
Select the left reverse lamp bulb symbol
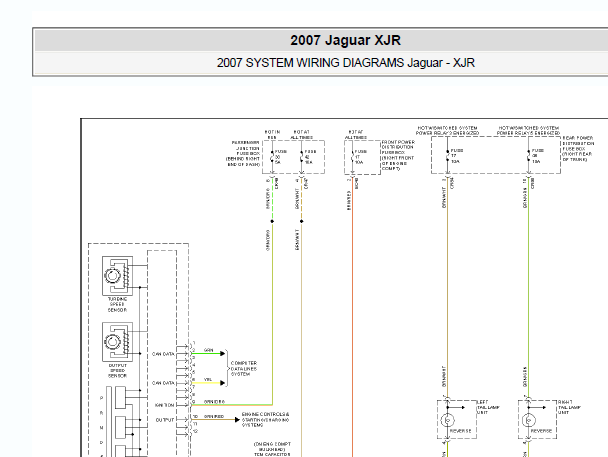447,420
